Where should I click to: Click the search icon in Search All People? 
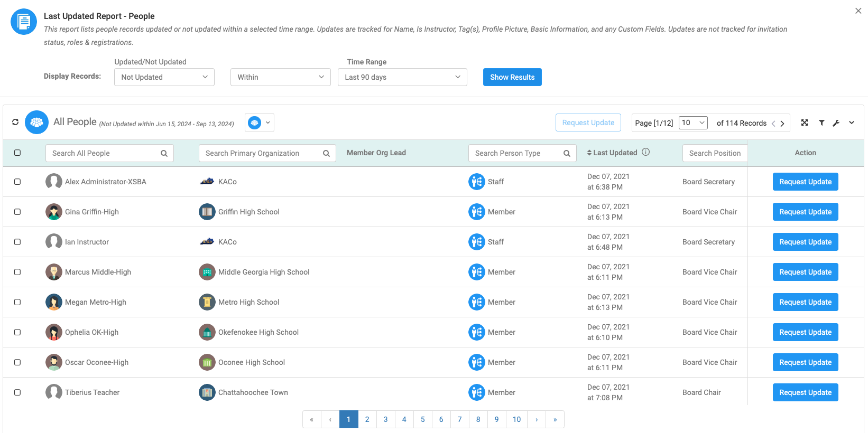[x=164, y=153]
